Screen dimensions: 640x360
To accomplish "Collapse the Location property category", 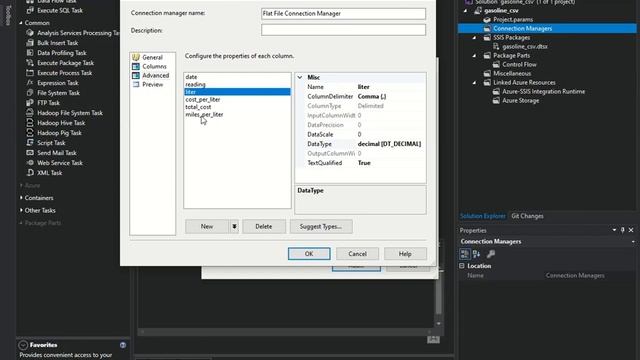I will tap(462, 266).
